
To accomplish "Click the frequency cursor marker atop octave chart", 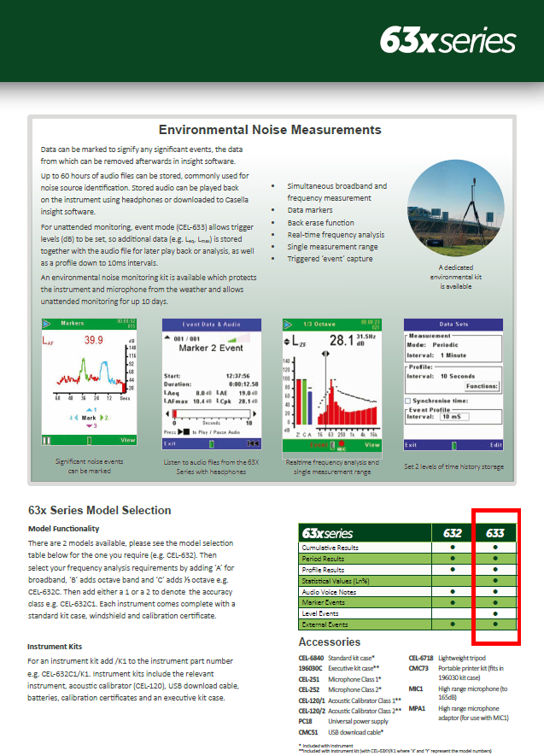I will coord(325,354).
